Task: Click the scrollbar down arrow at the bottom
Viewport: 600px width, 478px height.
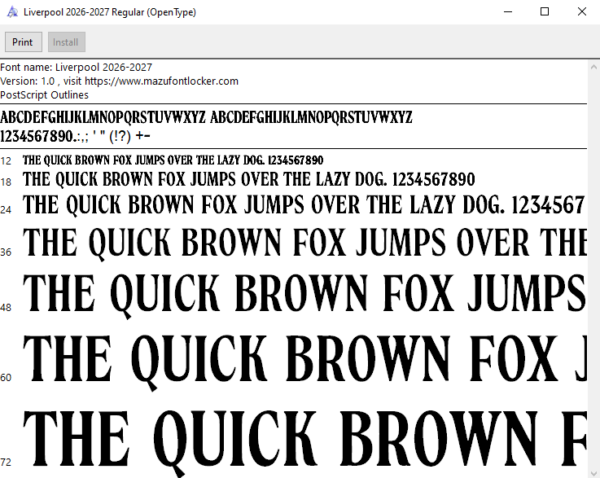Action: (x=593, y=473)
